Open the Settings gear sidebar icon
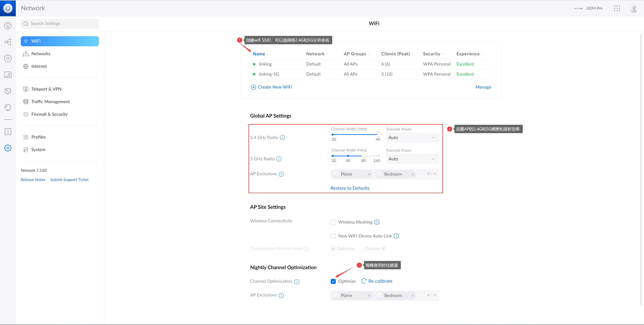The image size is (644, 325). (x=8, y=148)
